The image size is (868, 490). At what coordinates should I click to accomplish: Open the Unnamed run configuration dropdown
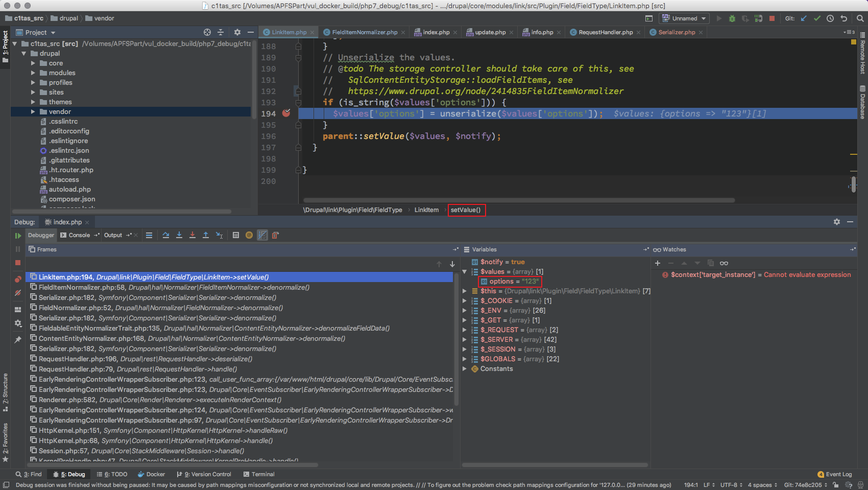(x=685, y=18)
